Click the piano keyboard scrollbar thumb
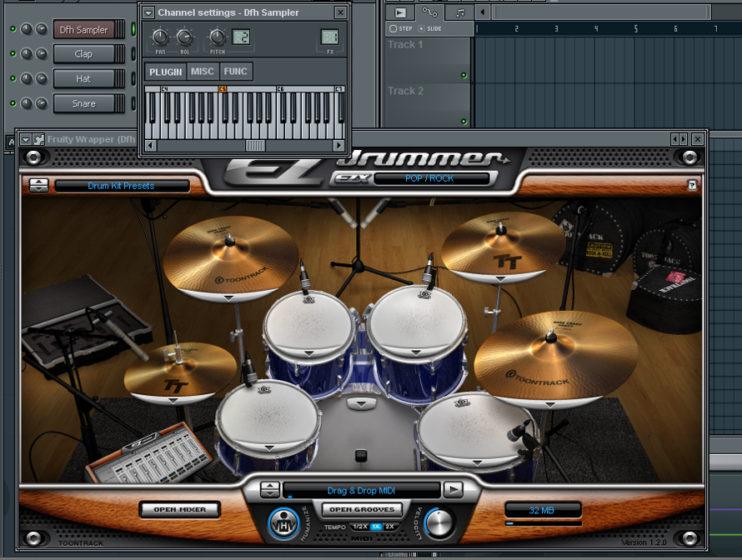 pyautogui.click(x=255, y=146)
